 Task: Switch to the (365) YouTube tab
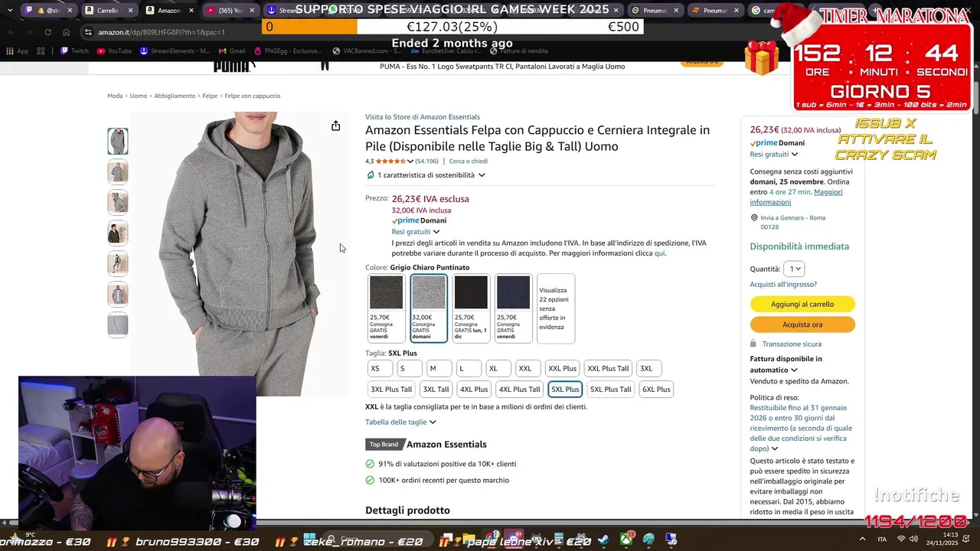click(x=230, y=11)
